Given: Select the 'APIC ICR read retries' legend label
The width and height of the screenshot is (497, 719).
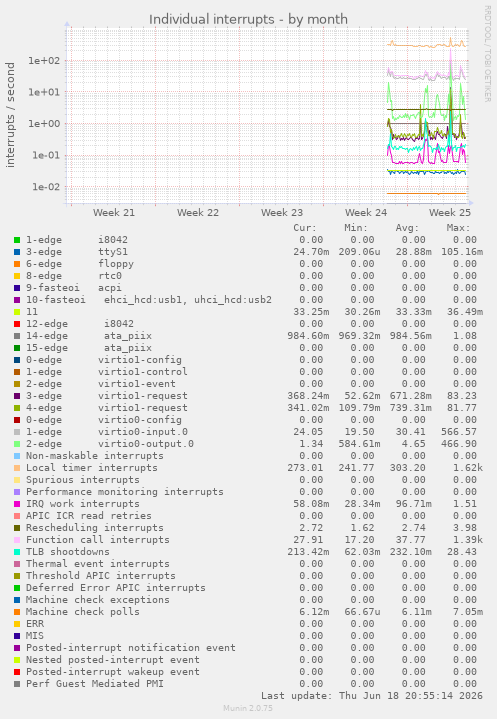Looking at the screenshot, I should (89, 516).
